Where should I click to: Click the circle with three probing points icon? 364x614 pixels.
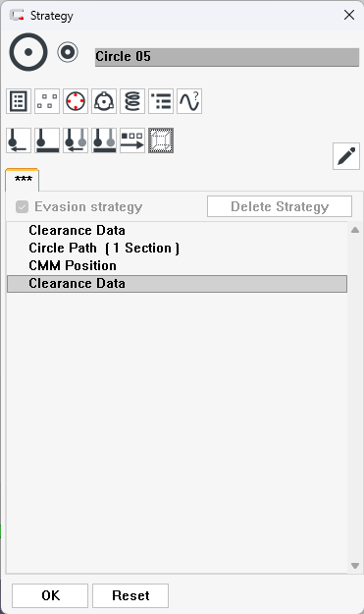click(x=104, y=101)
